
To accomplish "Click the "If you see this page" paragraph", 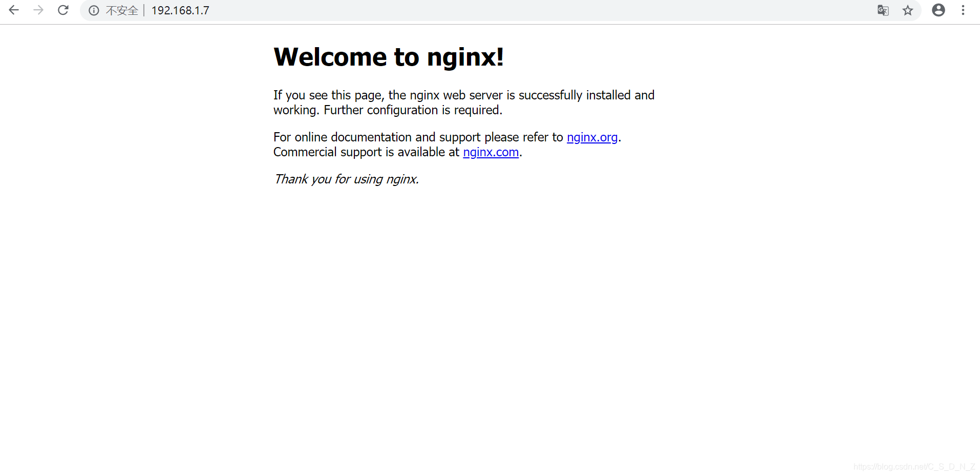I will click(464, 102).
